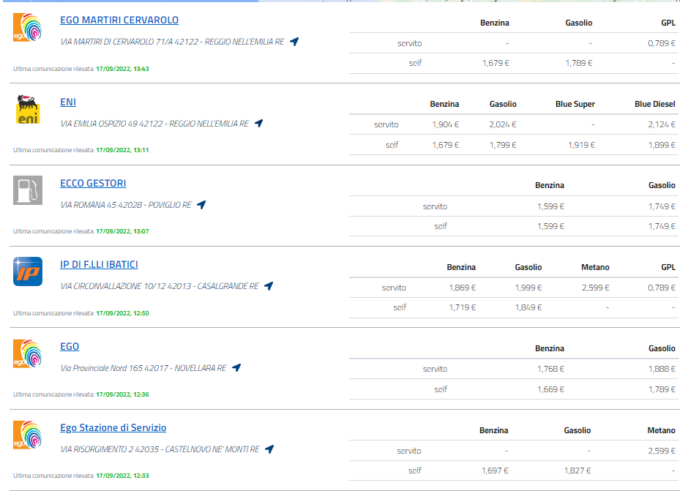The height and width of the screenshot is (491, 680).
Task: Select address VIA CIRCONVALLAZIONE 10/12 42013 CASALGRANDE
Action: click(x=159, y=286)
